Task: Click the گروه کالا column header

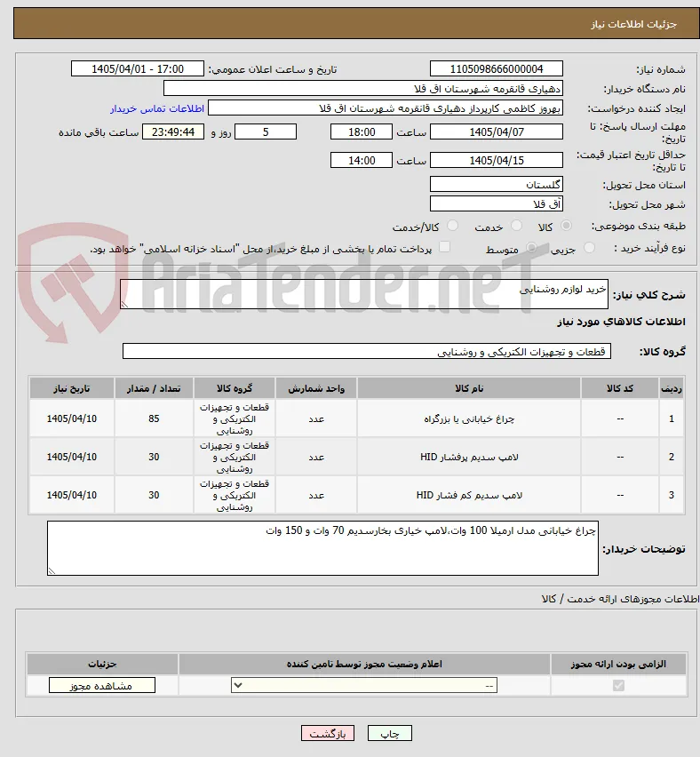Action: 235,388
